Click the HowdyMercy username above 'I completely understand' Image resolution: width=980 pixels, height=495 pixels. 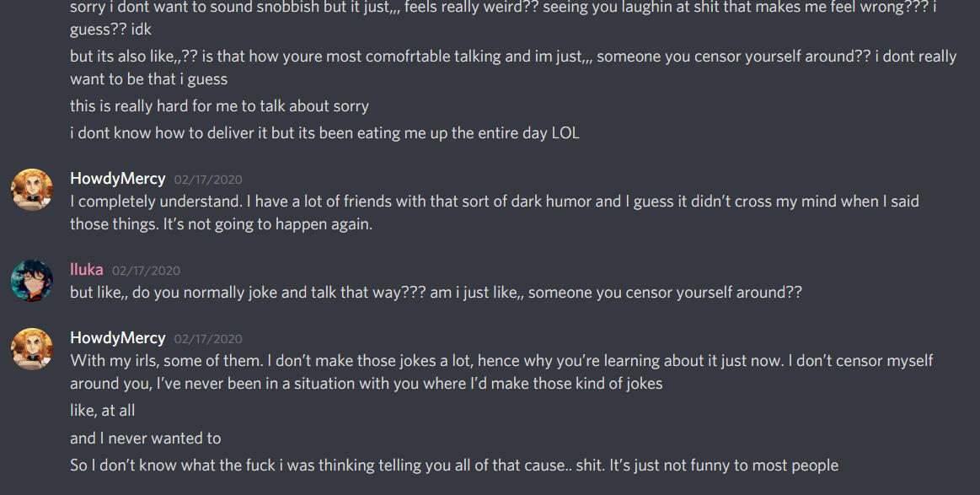[117, 179]
